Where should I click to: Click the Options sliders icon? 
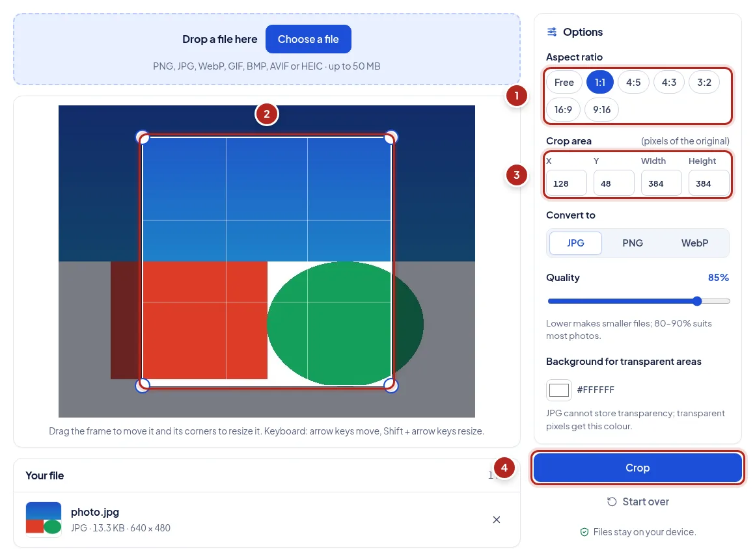(x=552, y=32)
